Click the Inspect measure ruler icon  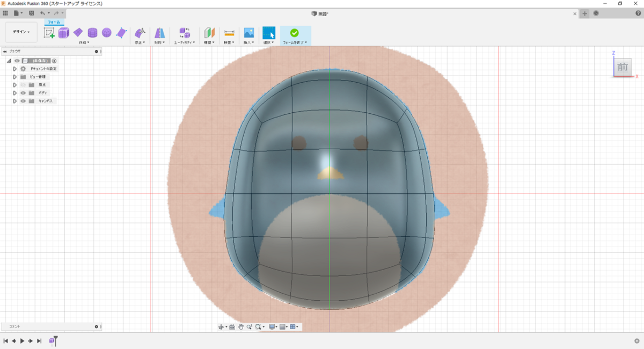click(x=229, y=33)
